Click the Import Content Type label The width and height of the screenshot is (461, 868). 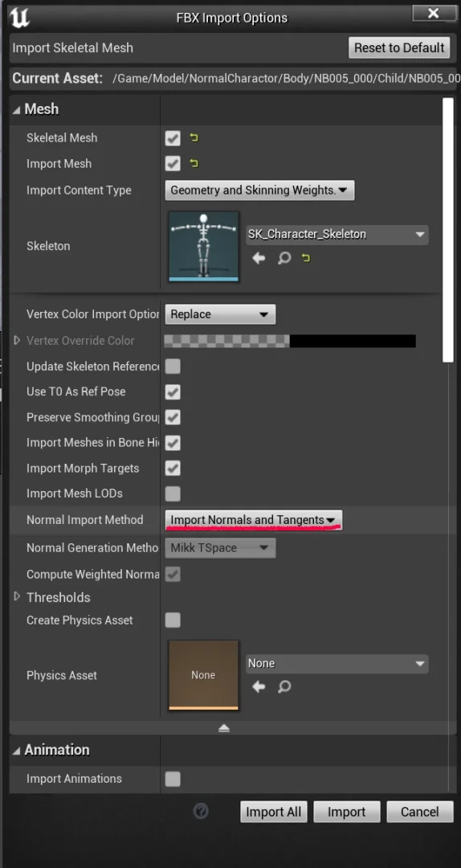[80, 190]
